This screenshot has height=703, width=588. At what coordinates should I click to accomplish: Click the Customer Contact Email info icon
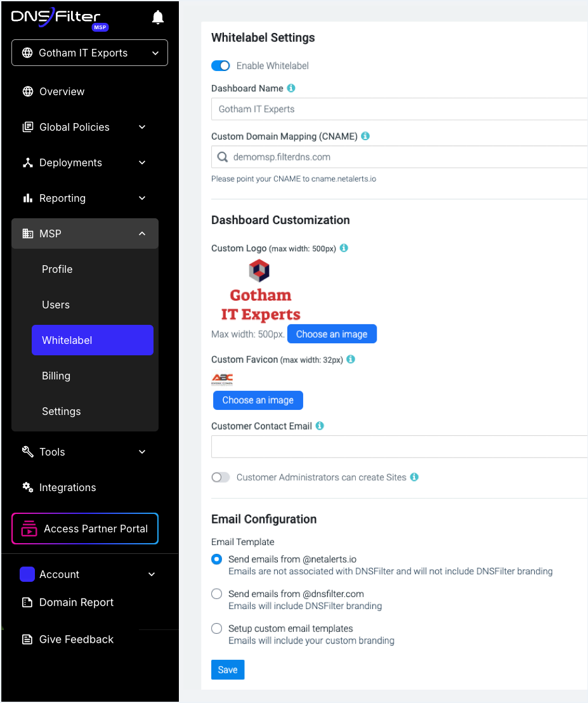[x=320, y=426]
